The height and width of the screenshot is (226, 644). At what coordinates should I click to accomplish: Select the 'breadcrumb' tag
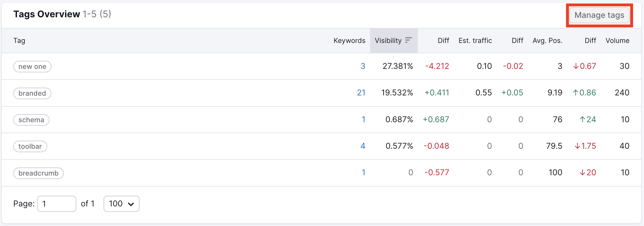pyautogui.click(x=39, y=173)
